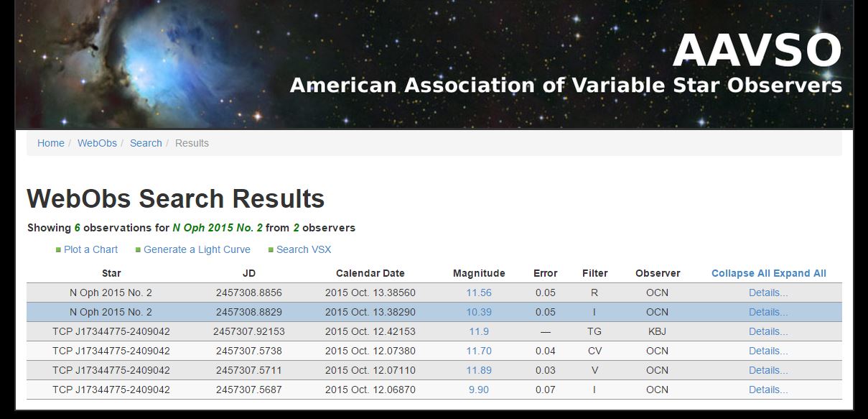868x419 pixels.
Task: Expand all observation details
Action: (x=801, y=273)
